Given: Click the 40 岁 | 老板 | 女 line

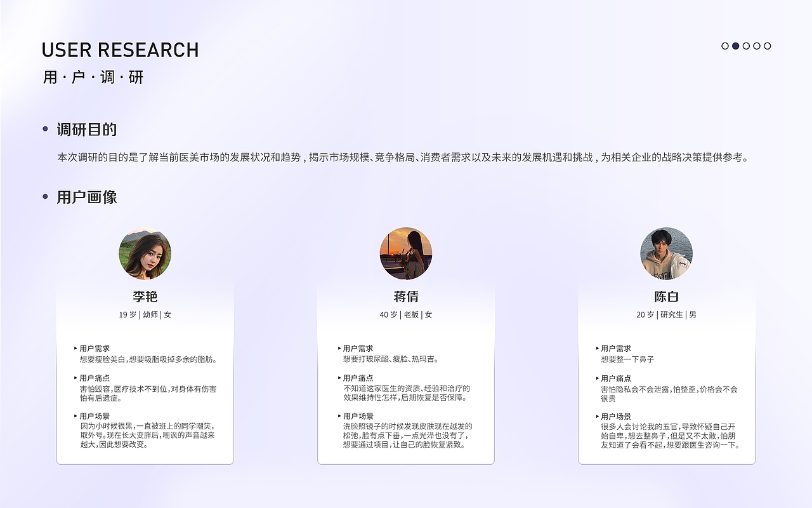Looking at the screenshot, I should point(406,314).
